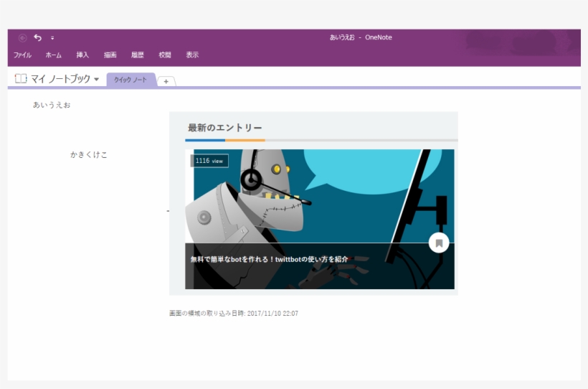Screen dimensions: 588x389
Task: Click the page title あいうえお
Action: pos(52,105)
